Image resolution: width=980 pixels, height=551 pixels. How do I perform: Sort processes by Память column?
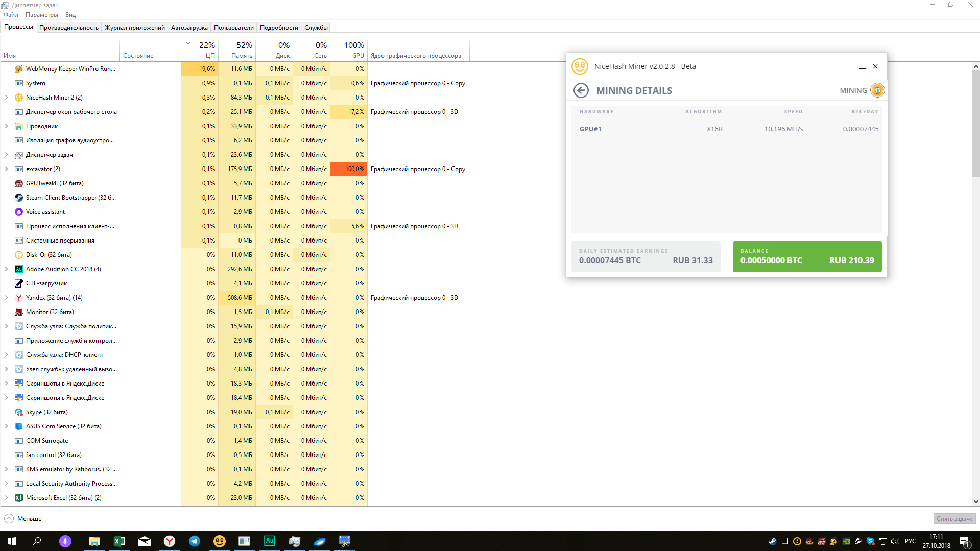[x=237, y=51]
